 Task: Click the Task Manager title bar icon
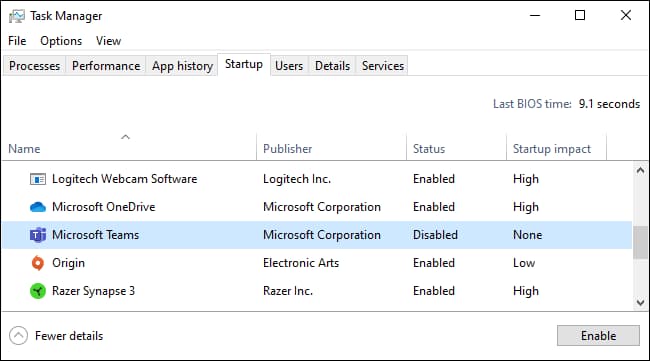tap(17, 16)
